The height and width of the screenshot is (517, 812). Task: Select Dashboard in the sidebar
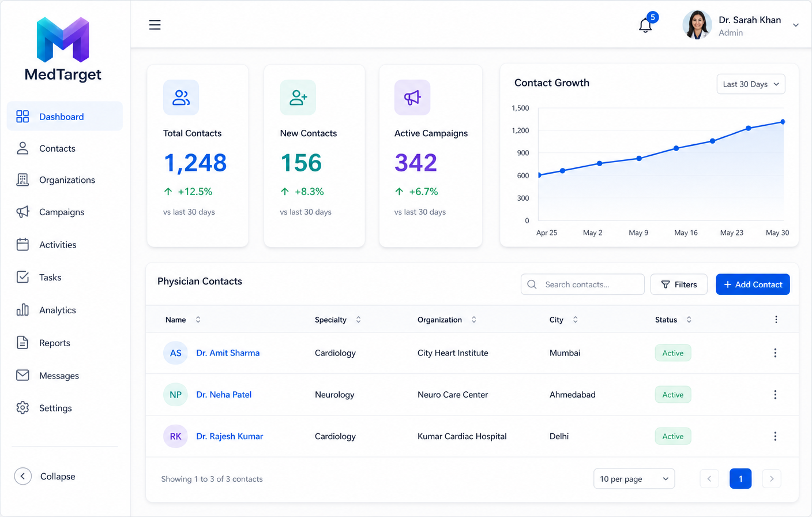pyautogui.click(x=65, y=117)
